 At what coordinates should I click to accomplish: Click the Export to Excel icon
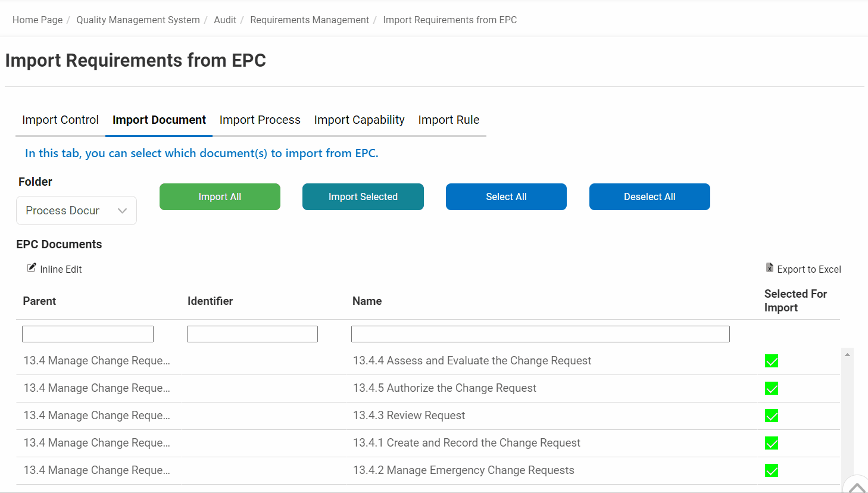(x=770, y=268)
